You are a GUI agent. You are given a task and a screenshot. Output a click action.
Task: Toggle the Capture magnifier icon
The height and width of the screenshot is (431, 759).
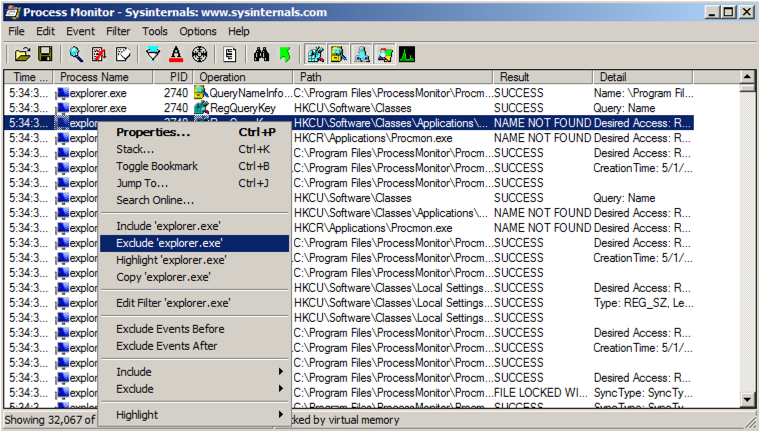[76, 54]
